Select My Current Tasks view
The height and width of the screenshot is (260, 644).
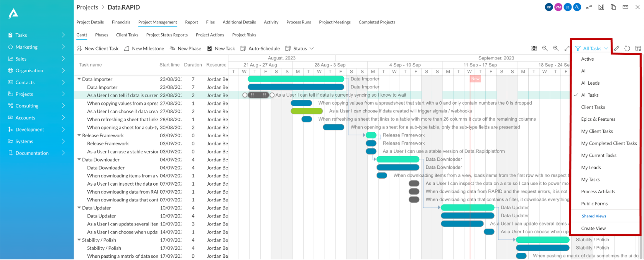click(x=599, y=156)
